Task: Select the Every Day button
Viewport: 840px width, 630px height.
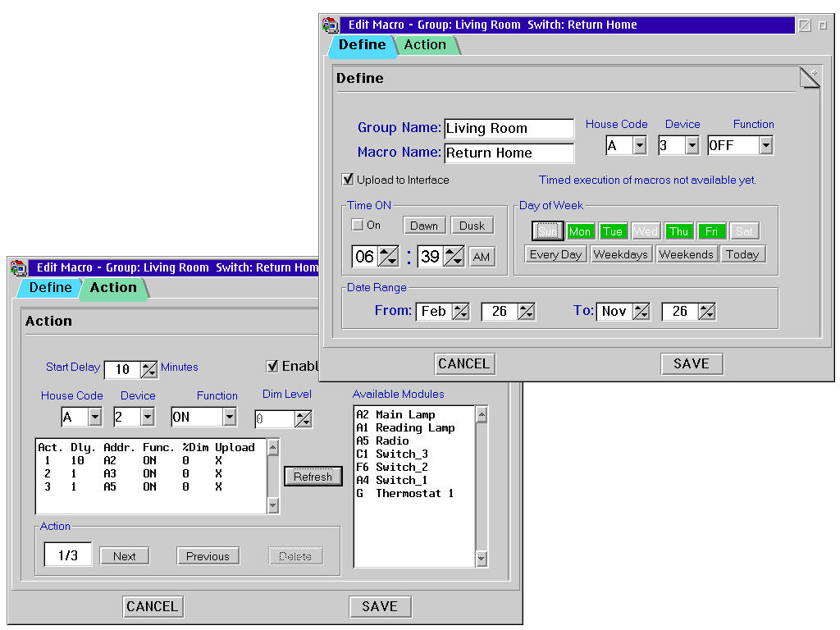Action: pyautogui.click(x=555, y=254)
